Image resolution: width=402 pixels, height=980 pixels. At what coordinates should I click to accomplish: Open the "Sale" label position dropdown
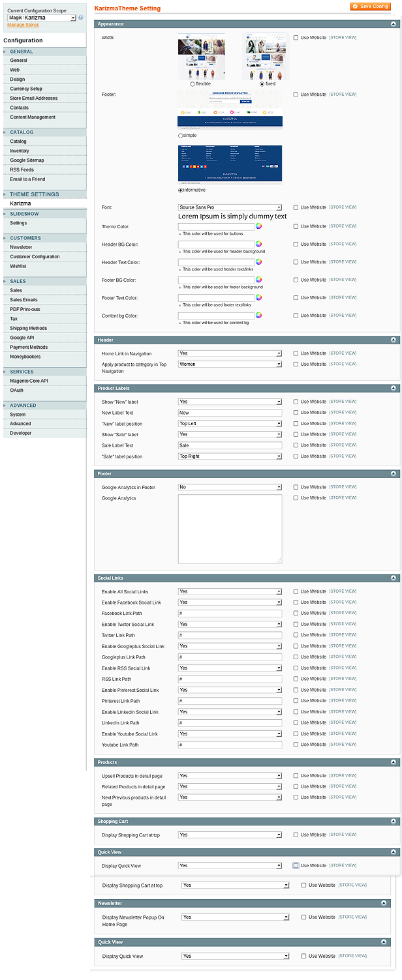[x=230, y=456]
